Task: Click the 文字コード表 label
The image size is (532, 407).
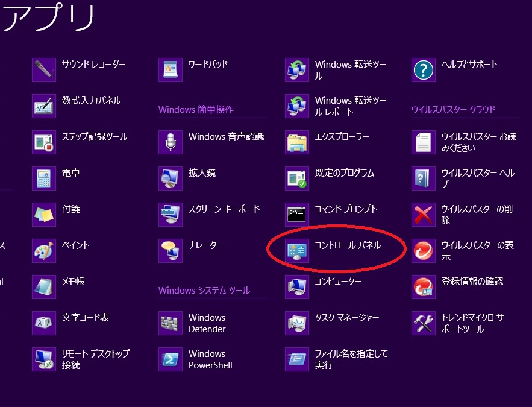Action: 86,317
